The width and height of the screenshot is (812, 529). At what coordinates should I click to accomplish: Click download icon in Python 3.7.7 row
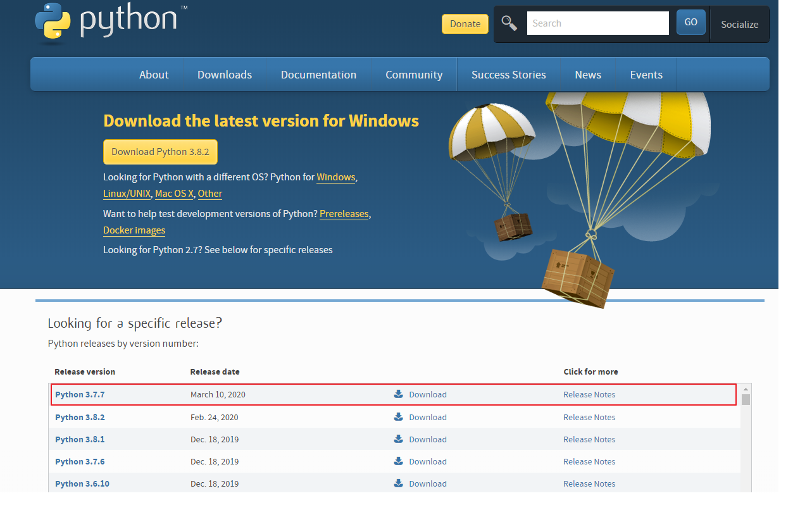[x=398, y=394]
